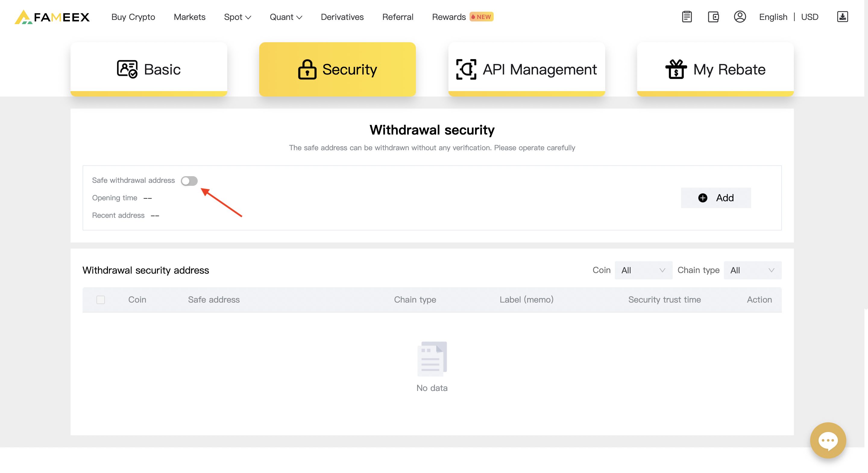Open the Rewards menu item

(449, 17)
